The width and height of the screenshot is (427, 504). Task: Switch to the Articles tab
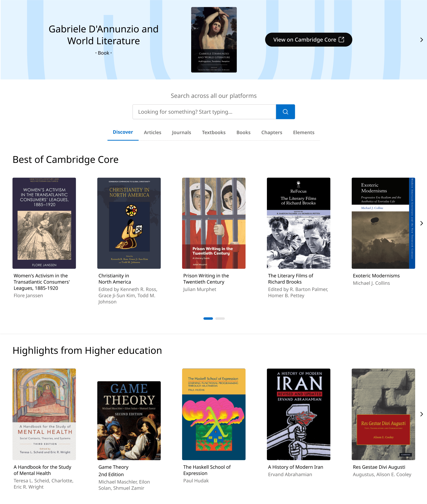coord(152,132)
